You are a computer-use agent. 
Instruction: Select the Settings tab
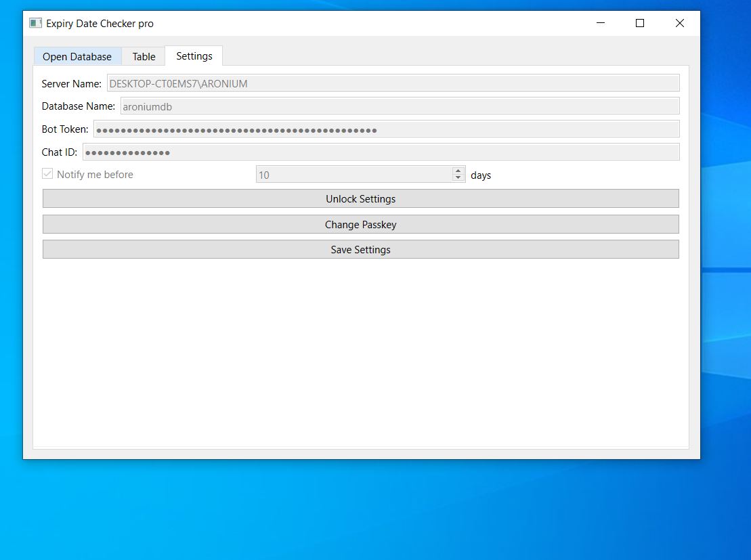pos(194,56)
